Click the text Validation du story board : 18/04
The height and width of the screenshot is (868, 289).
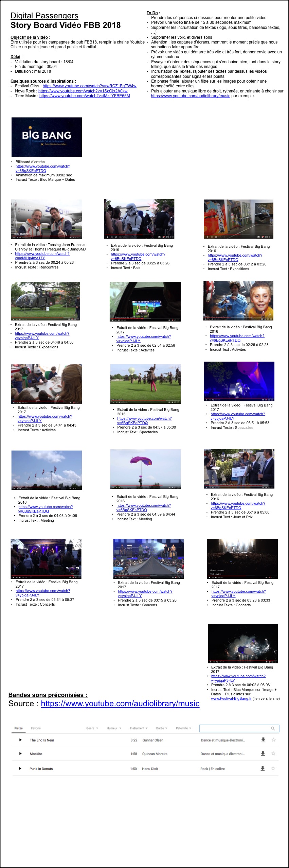pos(44,62)
